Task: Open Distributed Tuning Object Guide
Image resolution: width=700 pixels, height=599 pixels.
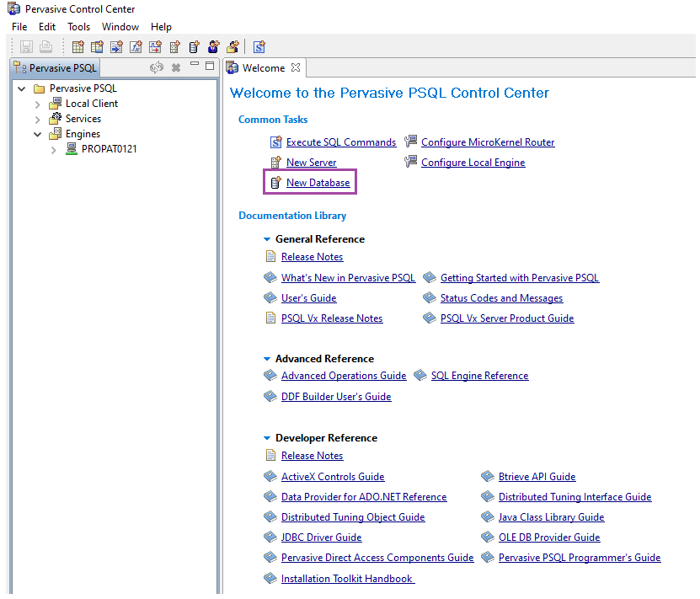Action: (353, 517)
